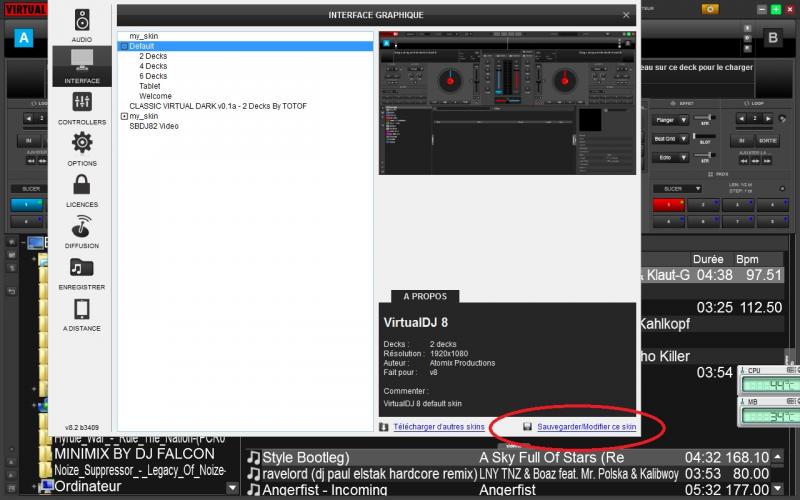Click the download icon beside Télécharger d'autres skins
The image size is (800, 500).
point(384,427)
